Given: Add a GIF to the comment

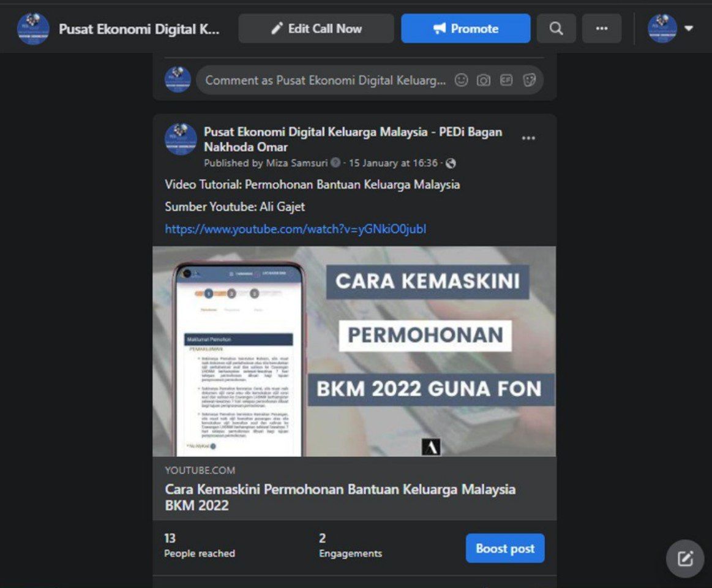Looking at the screenshot, I should [506, 80].
